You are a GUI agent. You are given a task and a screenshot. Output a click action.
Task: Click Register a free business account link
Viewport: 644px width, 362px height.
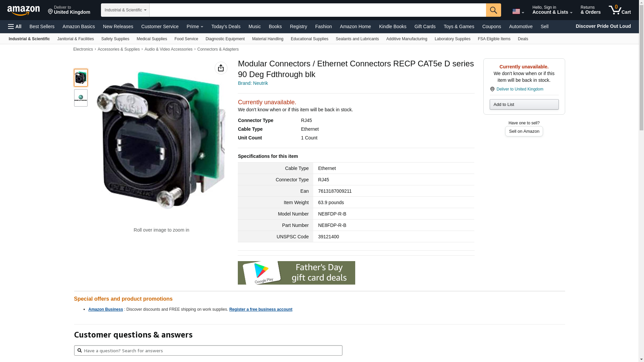(261, 309)
